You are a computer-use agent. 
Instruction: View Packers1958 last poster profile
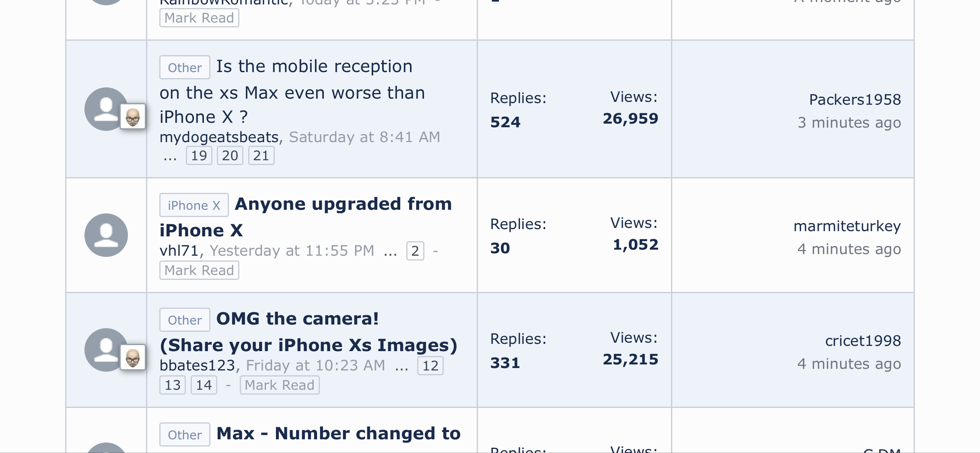855,99
